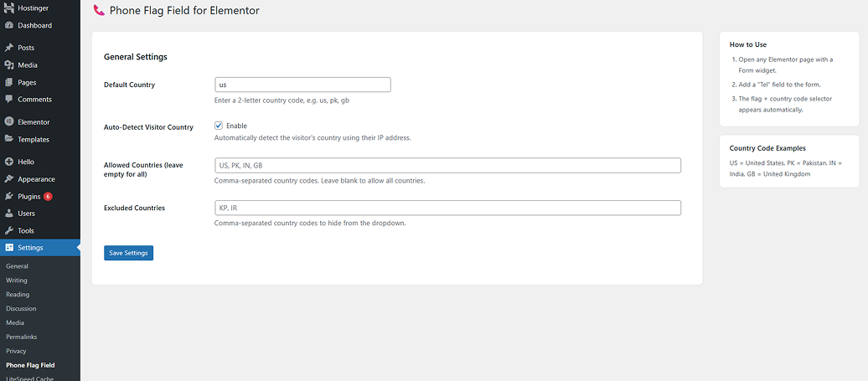This screenshot has height=381, width=868.
Task: Click the General Settings heading
Action: tap(136, 56)
